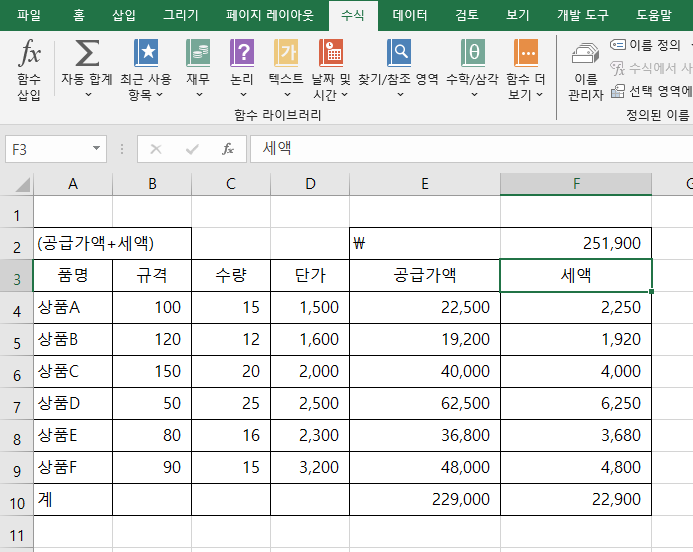Open the 수학/삼각 functions icon
Viewport: 693px width, 552px height.
coord(472,53)
